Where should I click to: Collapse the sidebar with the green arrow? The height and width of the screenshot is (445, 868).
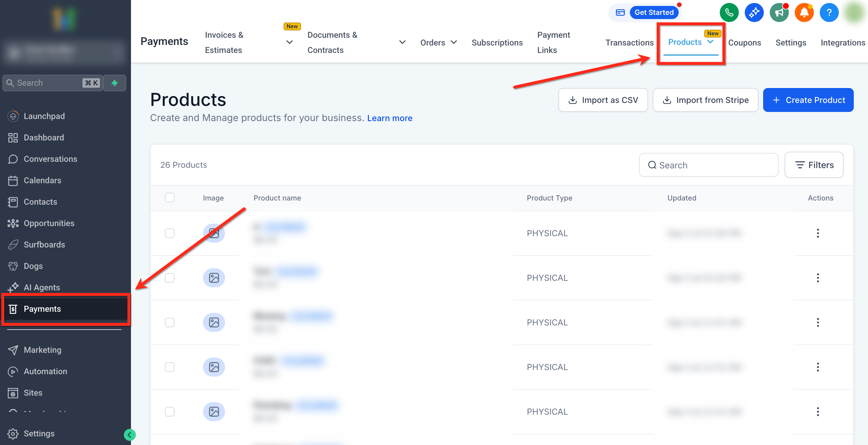pos(129,435)
